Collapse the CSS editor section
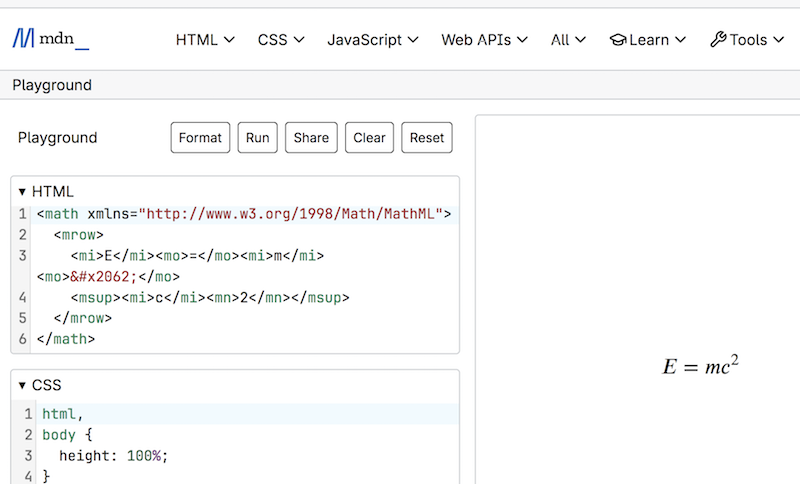Image resolution: width=800 pixels, height=484 pixels. 22,386
